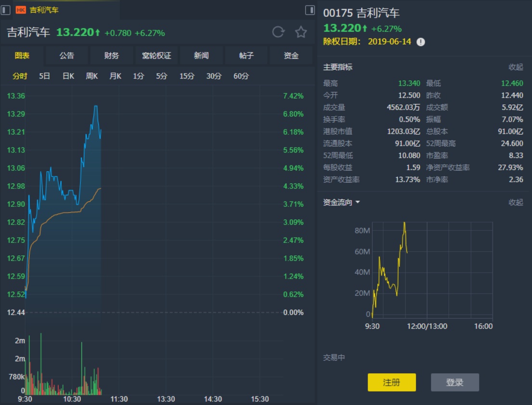The height and width of the screenshot is (405, 532).
Task: Switch to the 公告 tab
Action: pos(67,56)
